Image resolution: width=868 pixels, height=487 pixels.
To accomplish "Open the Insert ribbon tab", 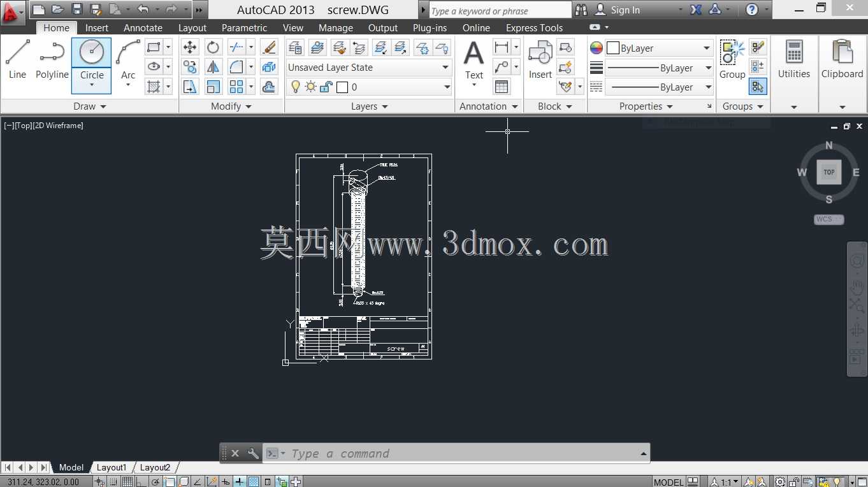I will point(97,28).
